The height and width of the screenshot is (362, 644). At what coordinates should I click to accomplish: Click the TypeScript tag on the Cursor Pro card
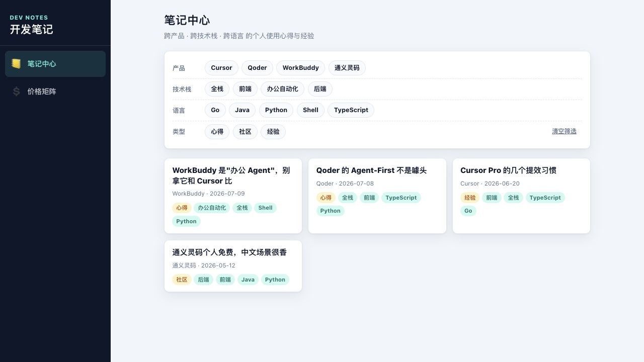point(545,198)
